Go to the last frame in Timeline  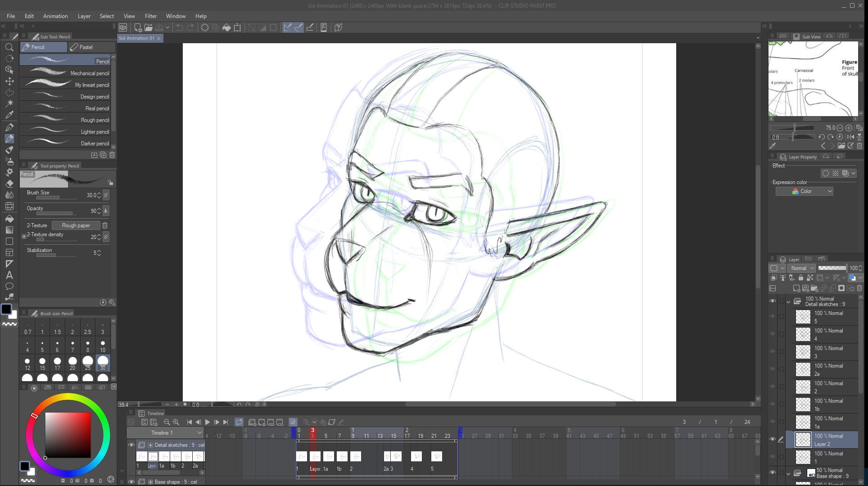[226, 422]
